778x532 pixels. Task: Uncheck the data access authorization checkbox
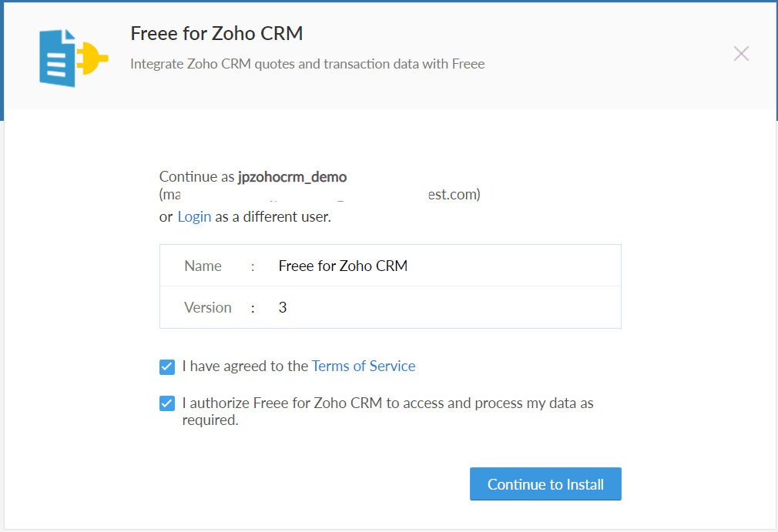point(167,403)
